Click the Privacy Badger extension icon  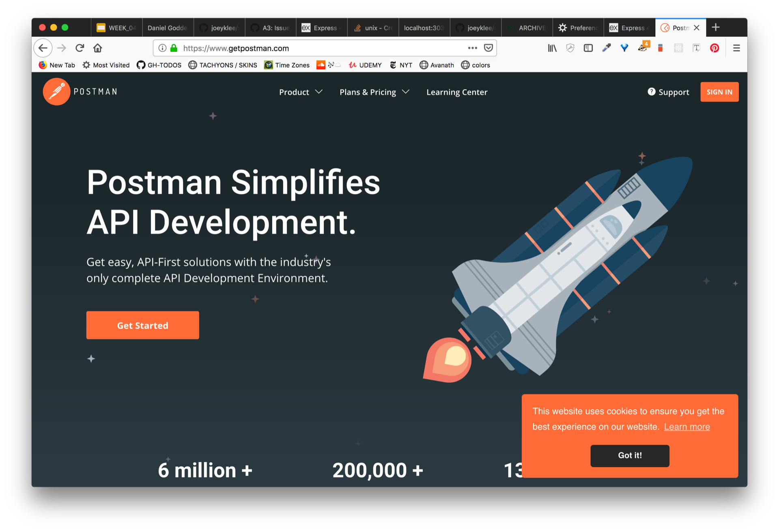642,47
